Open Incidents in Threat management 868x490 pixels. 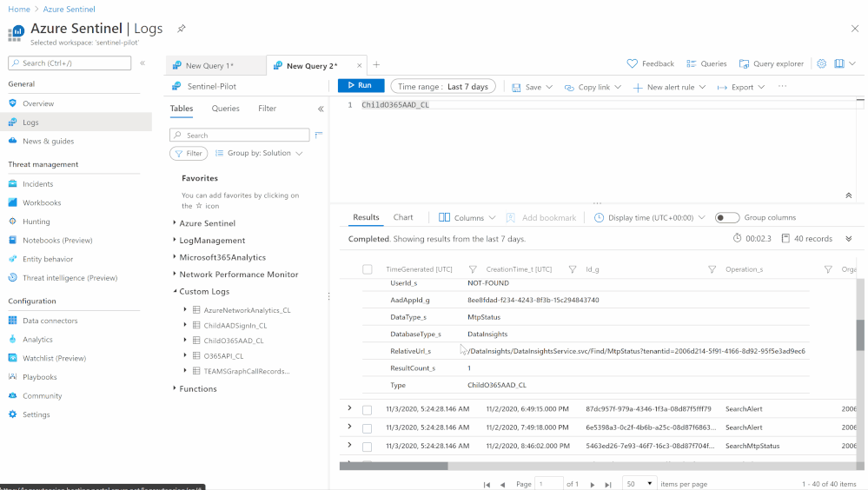pos(37,184)
